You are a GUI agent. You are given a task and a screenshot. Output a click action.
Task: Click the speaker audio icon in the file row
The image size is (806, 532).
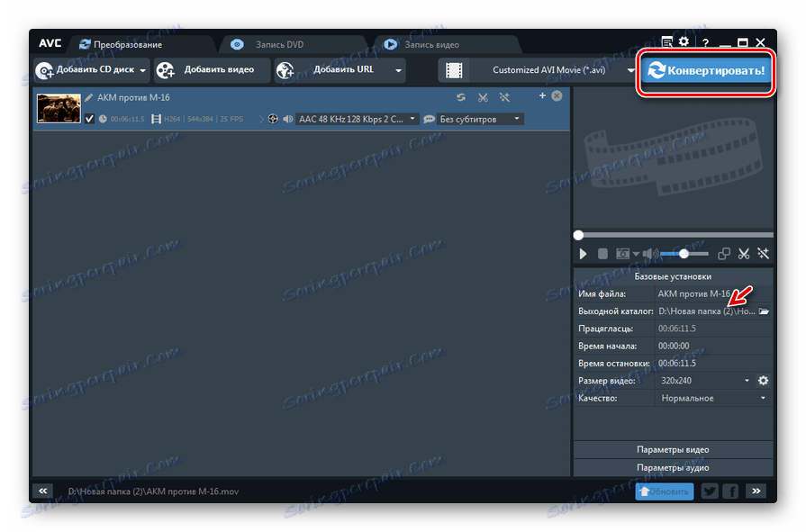coord(288,119)
